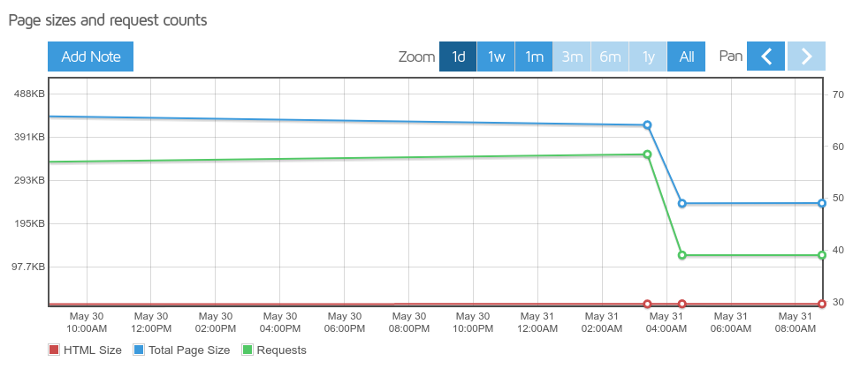This screenshot has height=369, width=868.
Task: Pan the chart right
Action: 806,56
